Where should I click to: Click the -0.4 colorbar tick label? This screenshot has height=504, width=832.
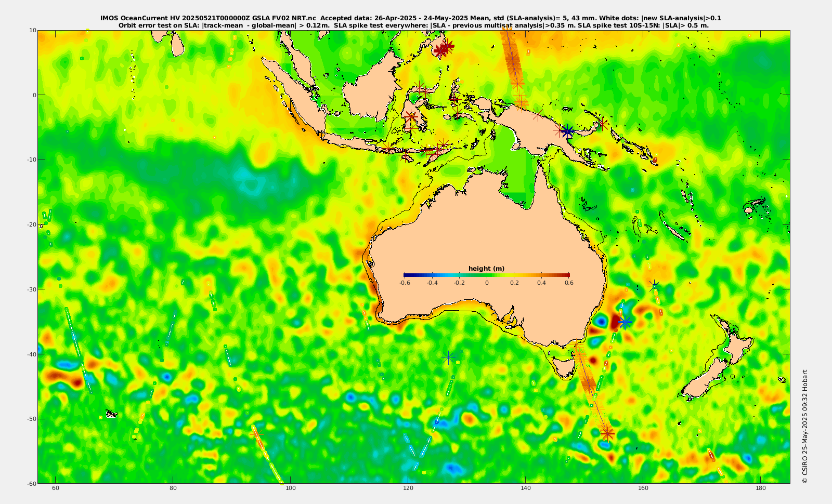coord(432,283)
